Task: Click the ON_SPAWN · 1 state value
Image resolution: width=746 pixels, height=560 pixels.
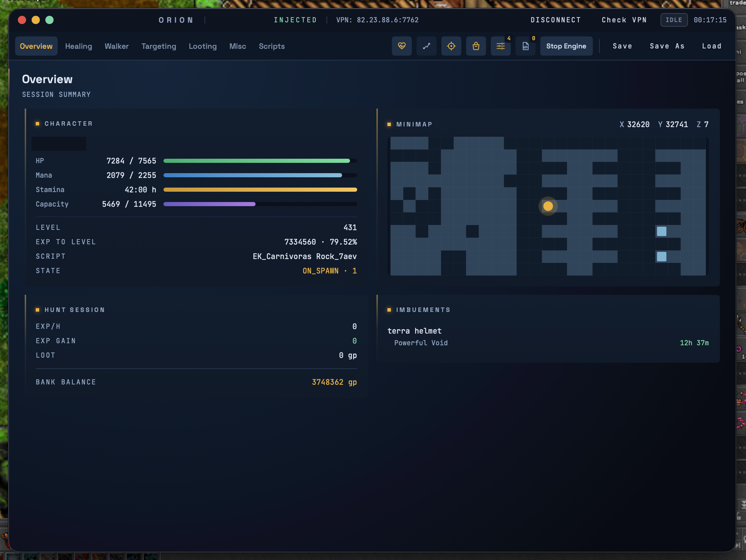Action: [330, 271]
